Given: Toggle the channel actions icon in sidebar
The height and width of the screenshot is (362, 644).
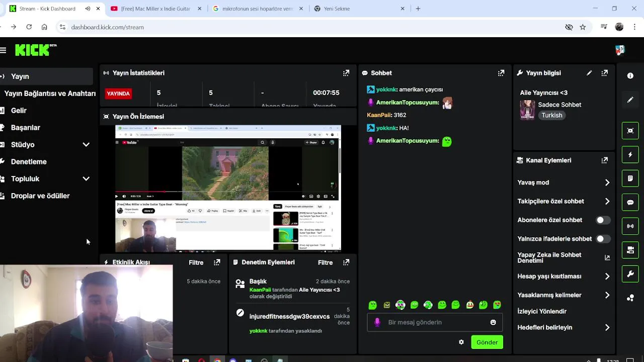Looking at the screenshot, I should click(x=630, y=250).
